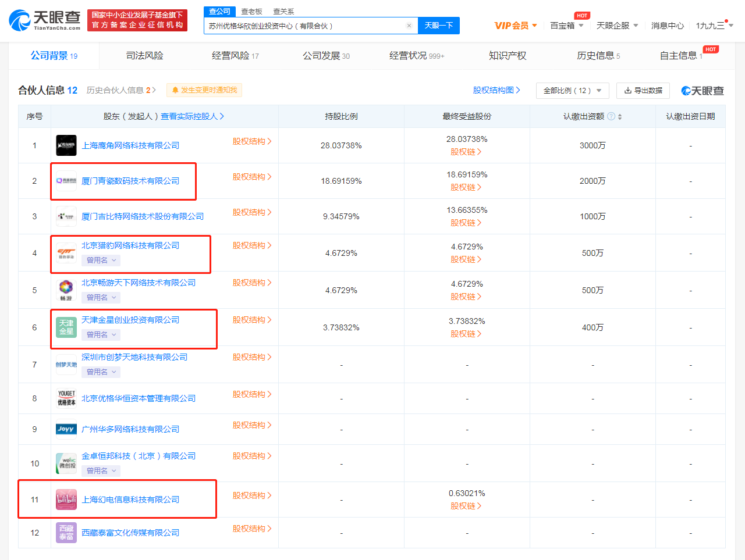Viewport: 745px width, 560px height.
Task: Click 查看实际控股人 link
Action: tap(192, 116)
